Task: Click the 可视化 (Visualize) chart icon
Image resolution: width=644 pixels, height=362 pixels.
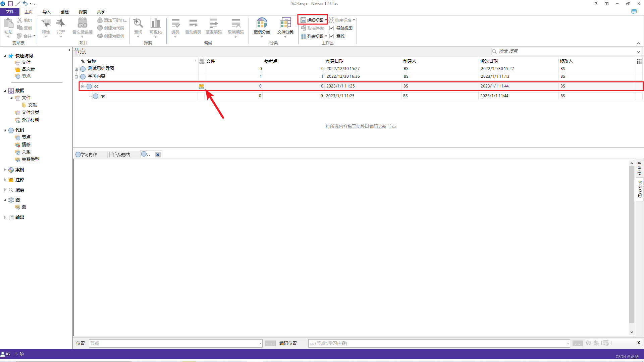Action: [x=155, y=23]
